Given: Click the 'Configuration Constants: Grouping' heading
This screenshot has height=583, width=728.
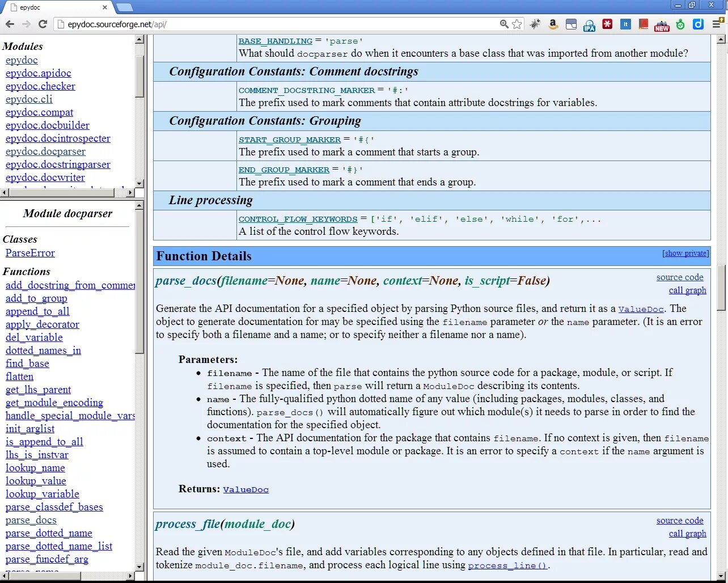Looking at the screenshot, I should point(265,121).
